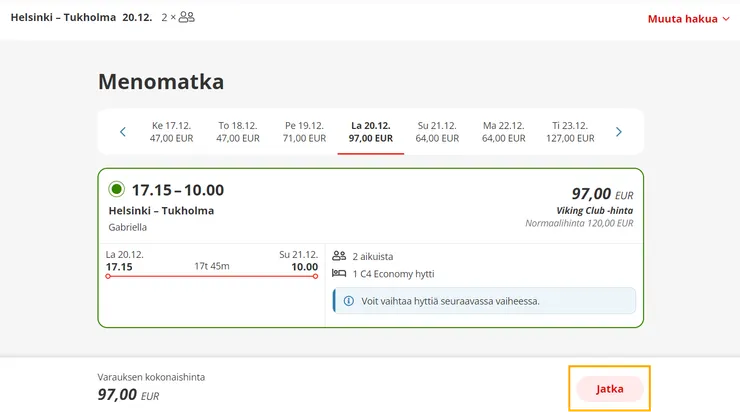Image resolution: width=740 pixels, height=412 pixels.
Task: Click Viking Club -hinta label
Action: point(595,210)
